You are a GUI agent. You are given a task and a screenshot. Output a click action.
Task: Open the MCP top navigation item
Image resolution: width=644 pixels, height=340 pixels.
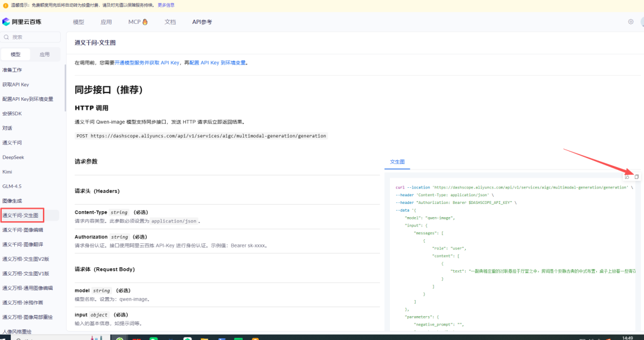pos(138,22)
